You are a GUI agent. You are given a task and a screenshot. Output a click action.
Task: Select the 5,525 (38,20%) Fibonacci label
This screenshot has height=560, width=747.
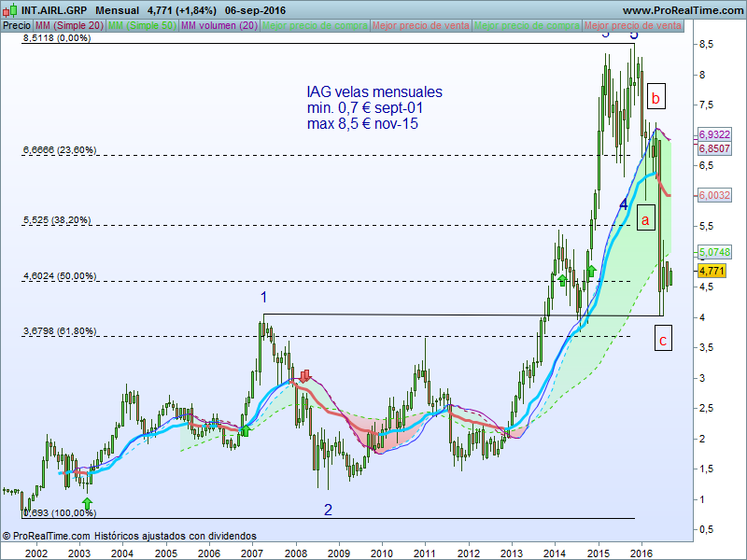[57, 220]
